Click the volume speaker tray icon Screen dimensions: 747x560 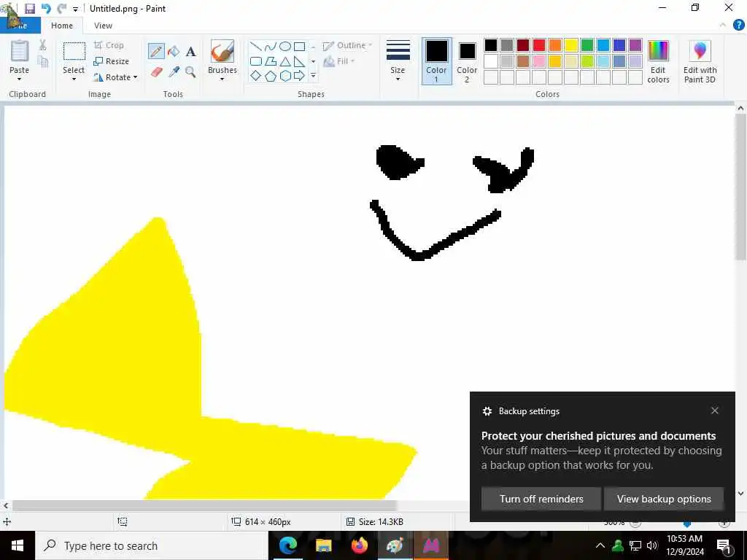click(652, 545)
